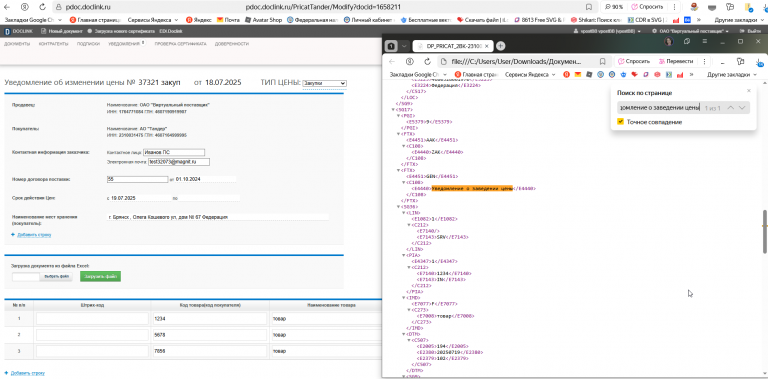Click the buyer product code field 1234
Viewport: 768px width, 379px height.
point(210,319)
